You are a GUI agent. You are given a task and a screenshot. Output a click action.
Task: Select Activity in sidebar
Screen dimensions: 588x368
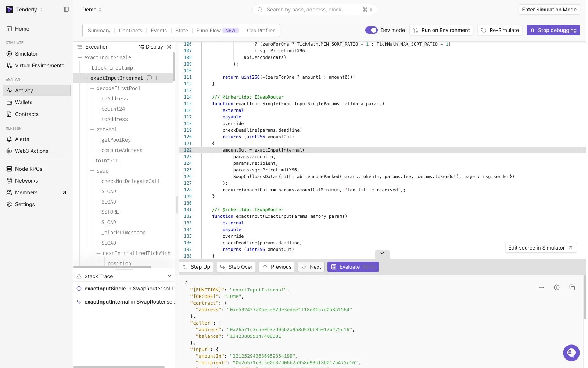point(37,91)
